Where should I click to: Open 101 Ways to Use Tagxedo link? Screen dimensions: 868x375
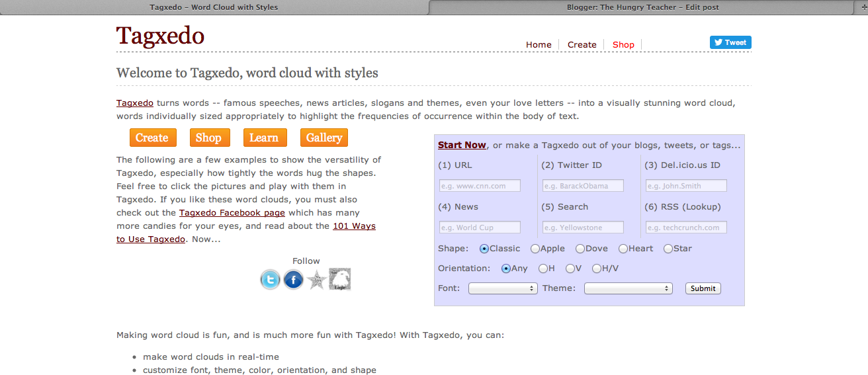246,233
